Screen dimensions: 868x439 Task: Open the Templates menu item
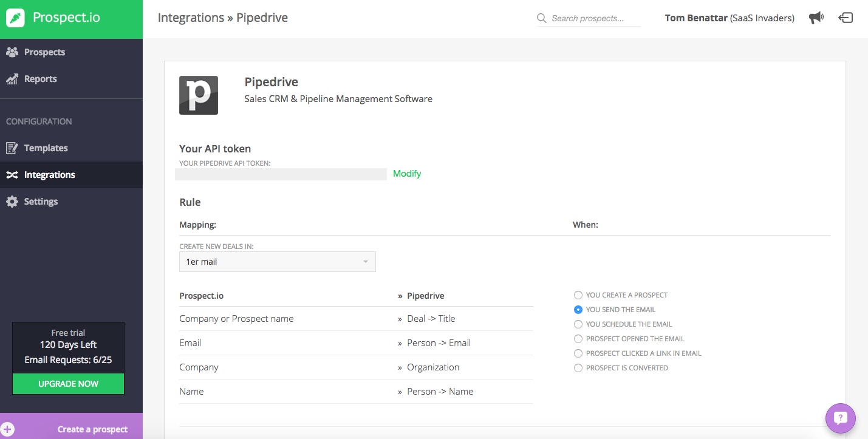point(71,148)
